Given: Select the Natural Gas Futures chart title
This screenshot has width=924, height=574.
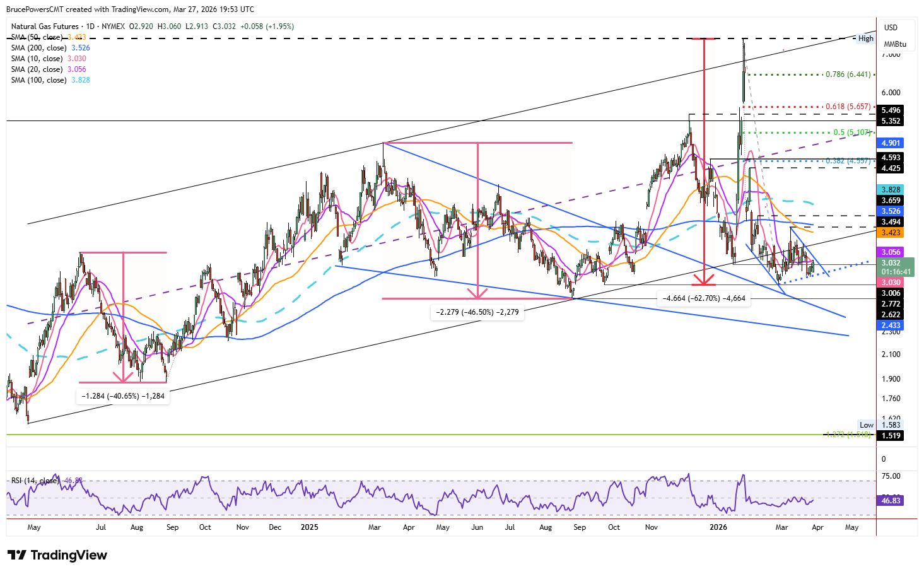Looking at the screenshot, I should 45,26.
